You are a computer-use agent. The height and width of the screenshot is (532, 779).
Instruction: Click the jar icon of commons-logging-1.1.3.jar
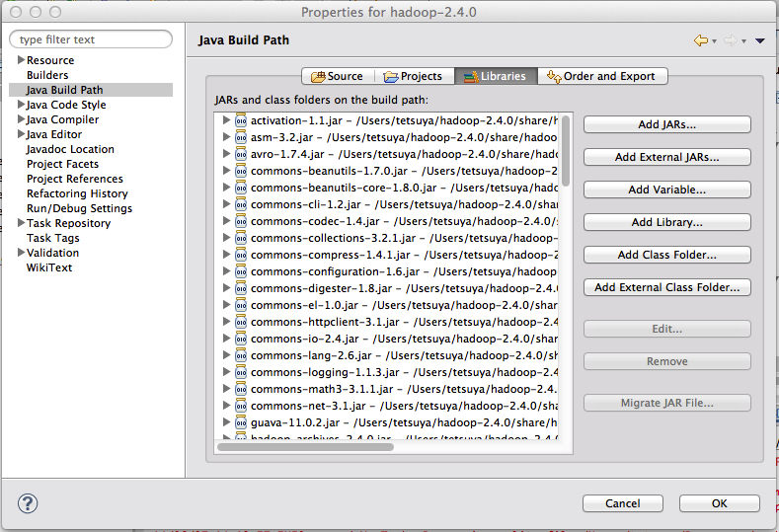tap(241, 372)
